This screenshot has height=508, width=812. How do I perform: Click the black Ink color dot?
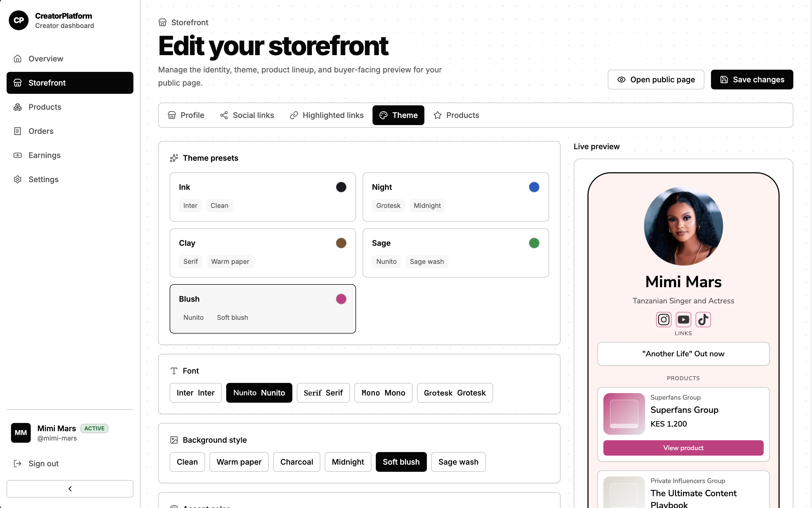(x=341, y=187)
